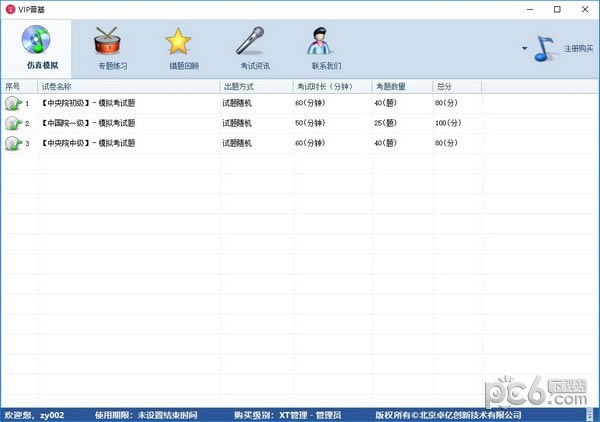Click the VIP音基 app icon in title bar
The width and height of the screenshot is (600, 422).
click(10, 9)
